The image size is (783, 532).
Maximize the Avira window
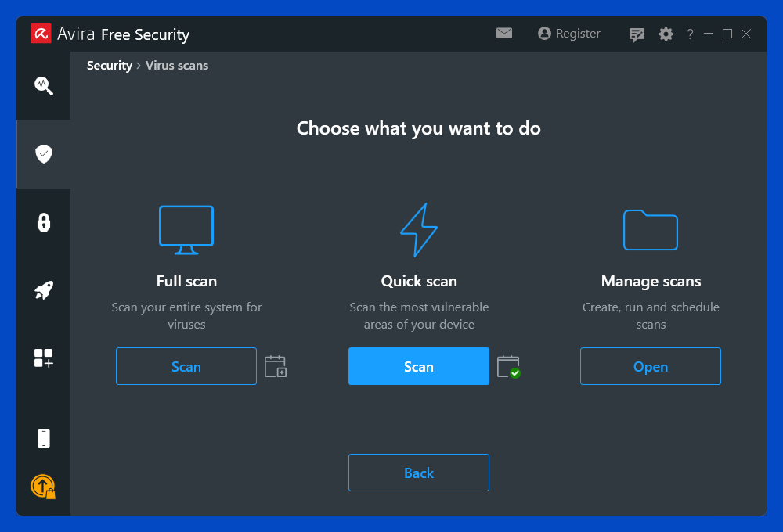[x=727, y=34]
